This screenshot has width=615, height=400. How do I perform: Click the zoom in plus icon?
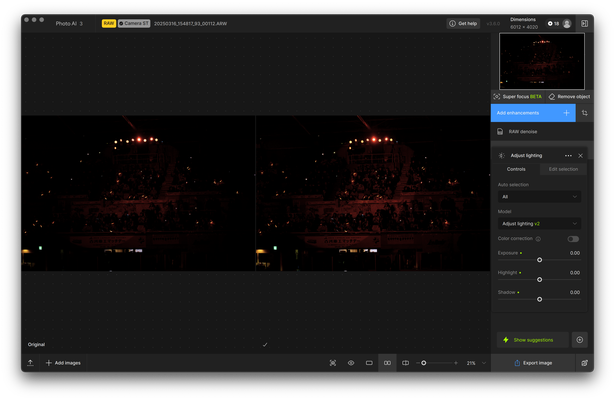point(456,363)
